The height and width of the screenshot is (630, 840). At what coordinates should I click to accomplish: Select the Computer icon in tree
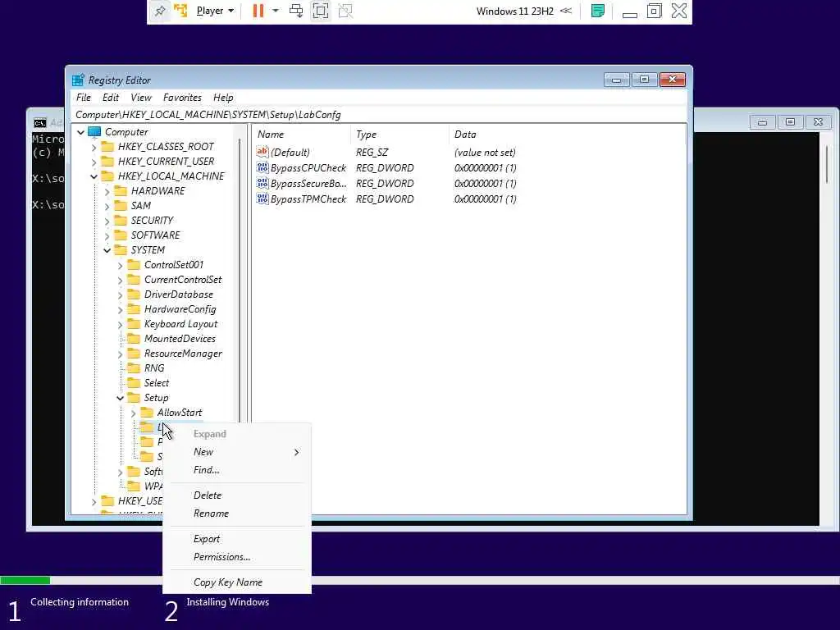click(x=94, y=132)
